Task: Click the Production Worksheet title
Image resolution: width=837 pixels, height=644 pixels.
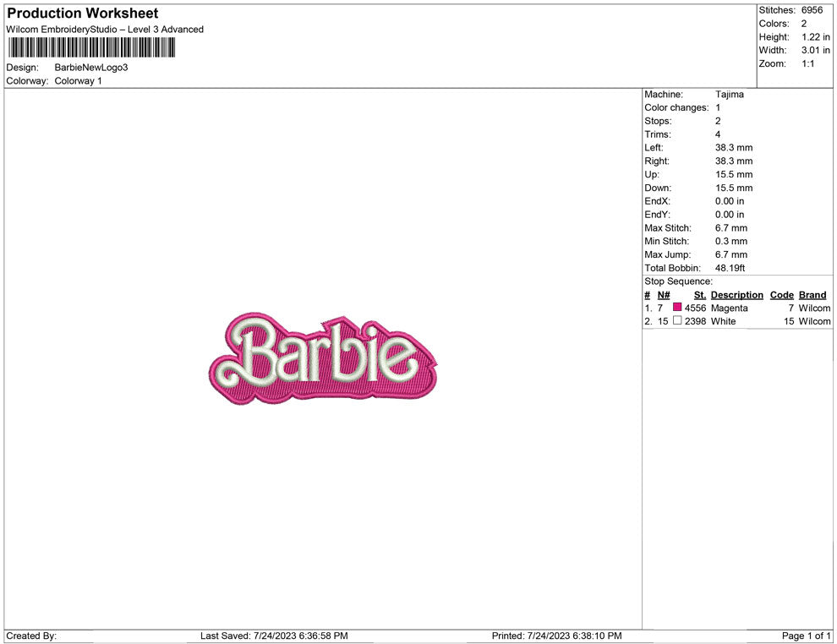Action: point(83,14)
